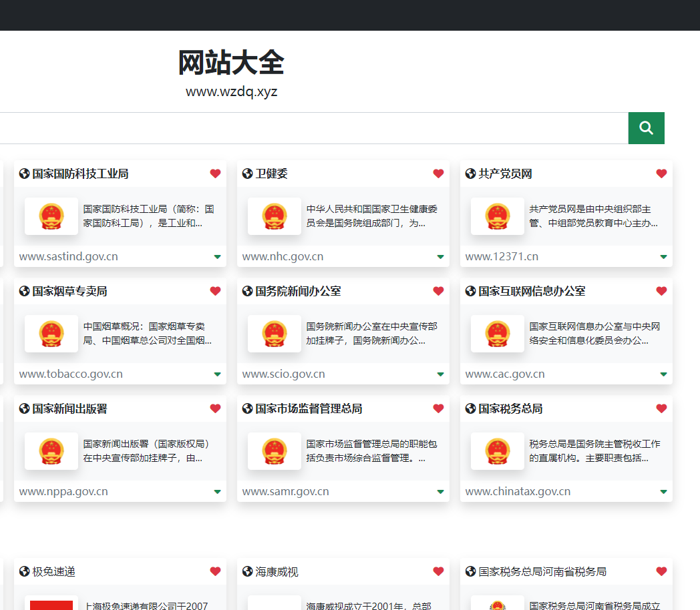Toggle favorite heart on 共产党员网 card
Screen dimensions: 700x610
click(662, 174)
